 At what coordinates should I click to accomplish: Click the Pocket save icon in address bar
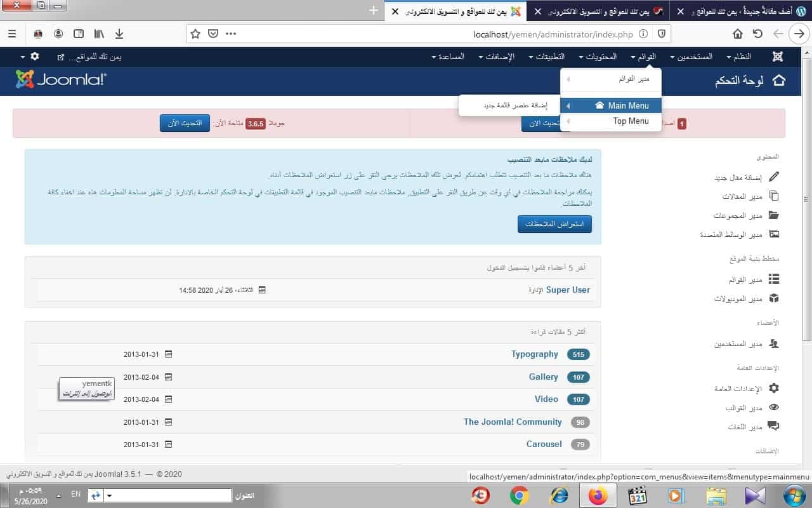click(x=213, y=34)
